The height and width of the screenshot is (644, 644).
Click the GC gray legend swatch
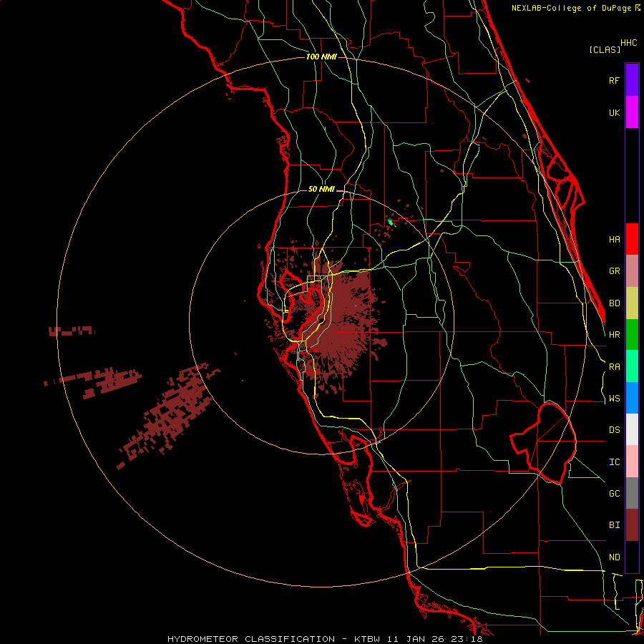(x=632, y=493)
